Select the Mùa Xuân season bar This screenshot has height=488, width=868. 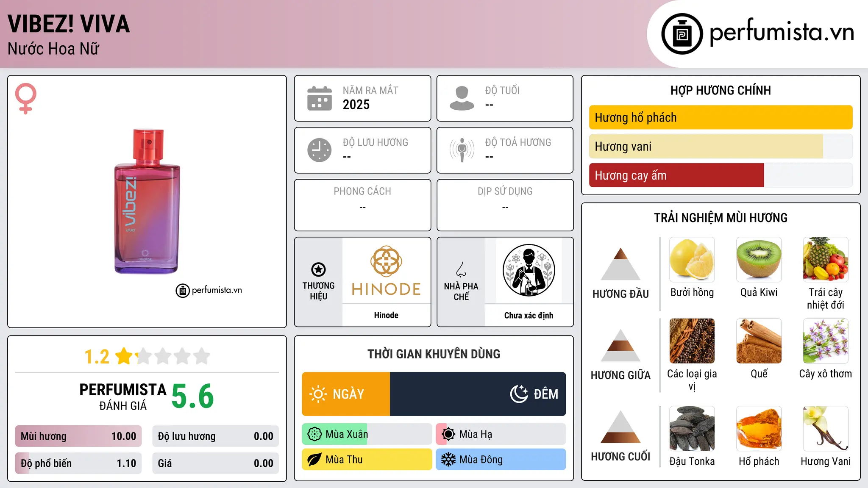pos(367,434)
